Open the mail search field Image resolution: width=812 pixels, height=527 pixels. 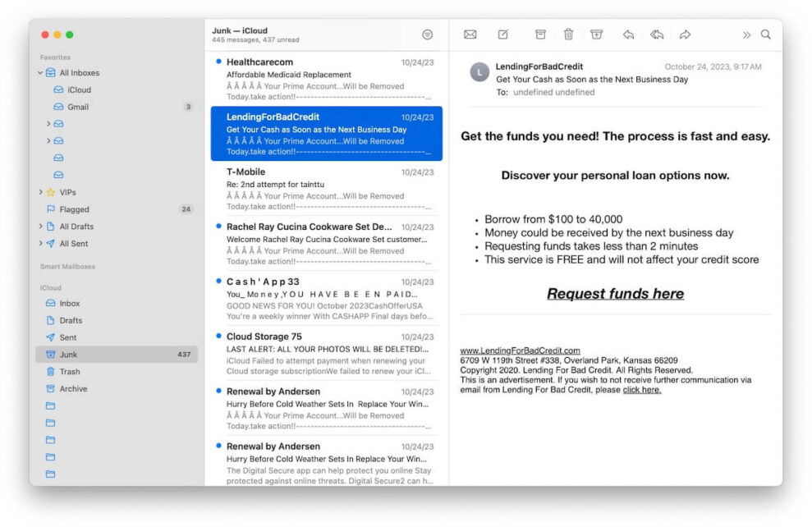pyautogui.click(x=764, y=35)
